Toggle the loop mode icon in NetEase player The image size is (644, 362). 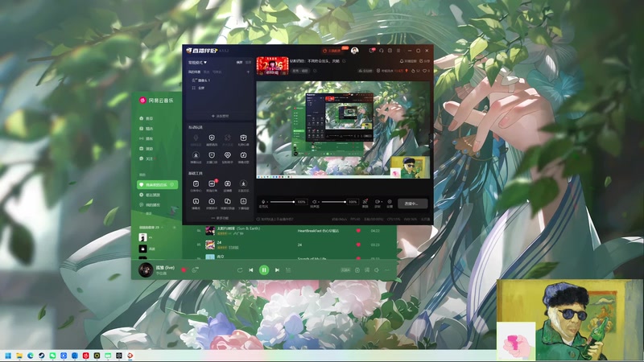point(240,270)
